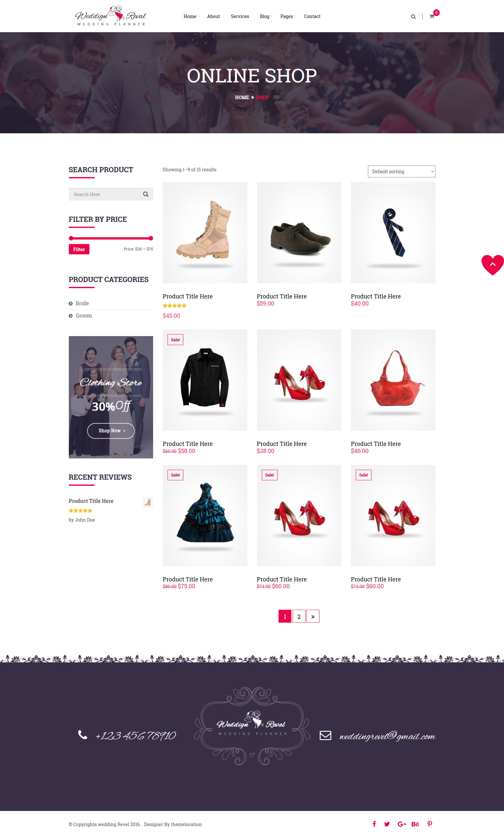Open the Pinterest footer icon
The image size is (504, 838).
(430, 824)
